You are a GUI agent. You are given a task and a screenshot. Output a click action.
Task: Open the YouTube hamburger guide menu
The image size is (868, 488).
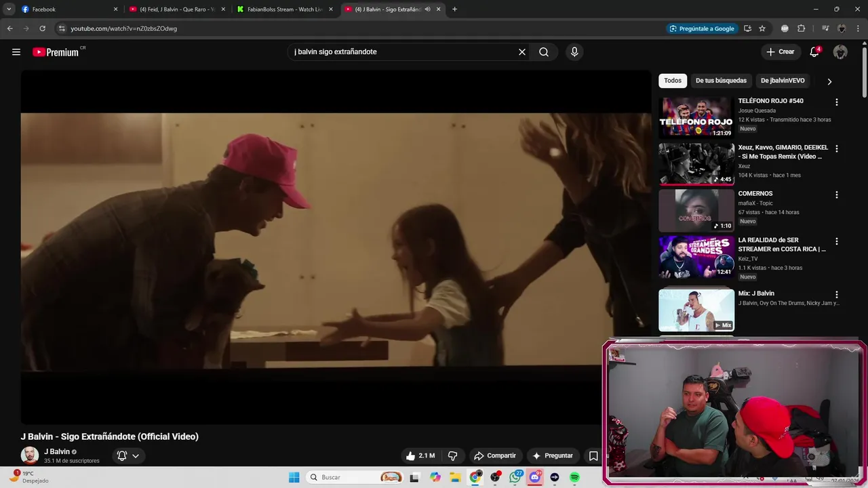pyautogui.click(x=16, y=52)
